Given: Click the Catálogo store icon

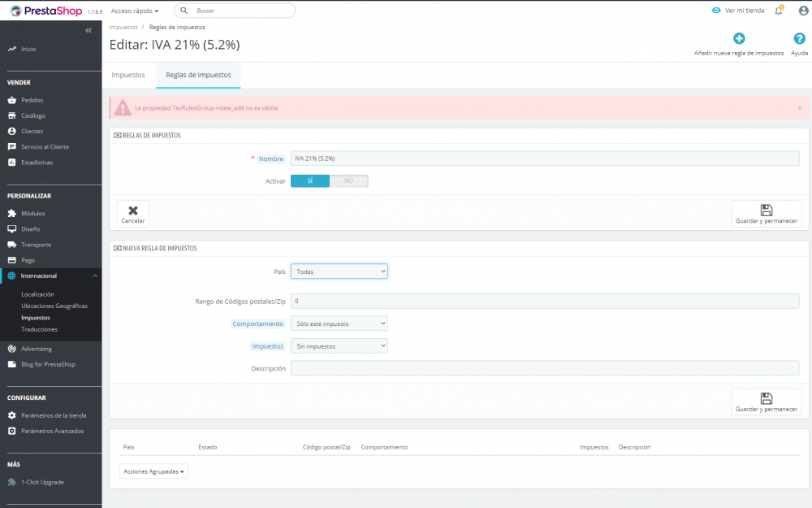Looking at the screenshot, I should 12,115.
